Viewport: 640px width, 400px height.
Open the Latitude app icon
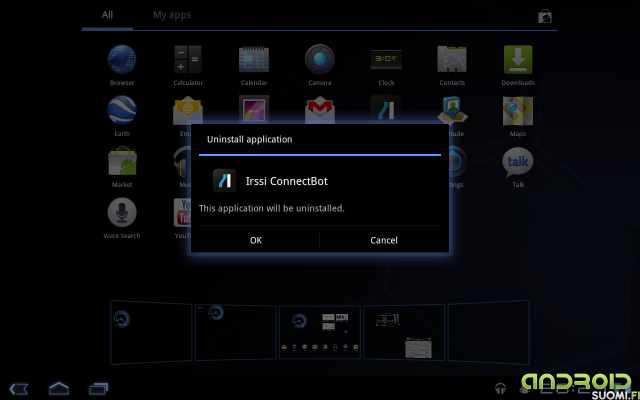tap(452, 110)
